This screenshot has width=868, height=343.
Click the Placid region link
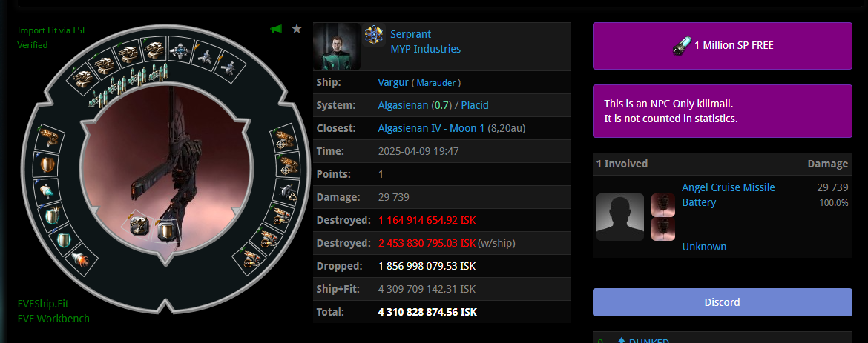tap(475, 105)
